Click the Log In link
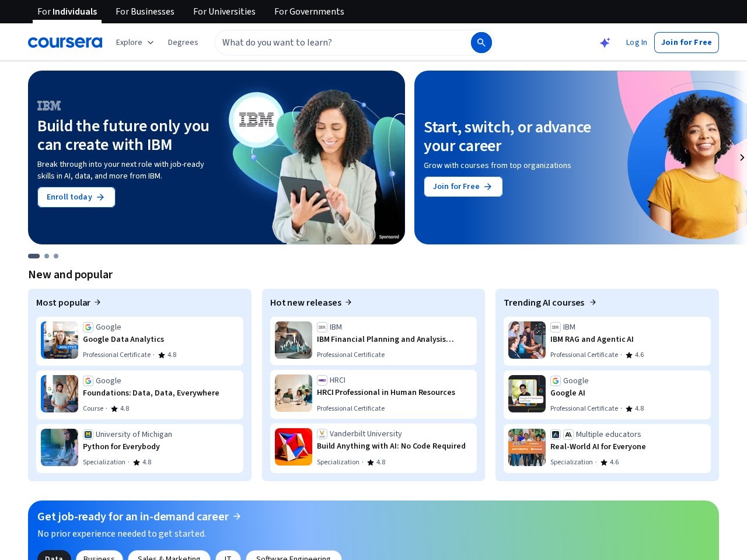Screen dimensions: 747x560 tap(636, 43)
